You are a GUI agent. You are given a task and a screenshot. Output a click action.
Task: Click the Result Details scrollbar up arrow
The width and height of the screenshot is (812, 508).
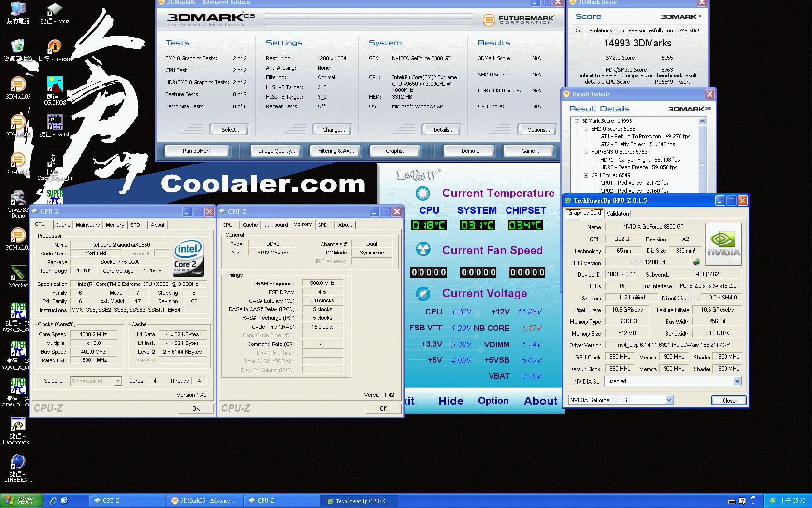(703, 121)
